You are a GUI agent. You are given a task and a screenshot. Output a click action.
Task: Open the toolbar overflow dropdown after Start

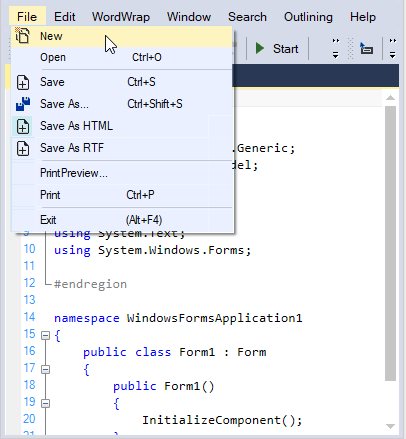[336, 48]
